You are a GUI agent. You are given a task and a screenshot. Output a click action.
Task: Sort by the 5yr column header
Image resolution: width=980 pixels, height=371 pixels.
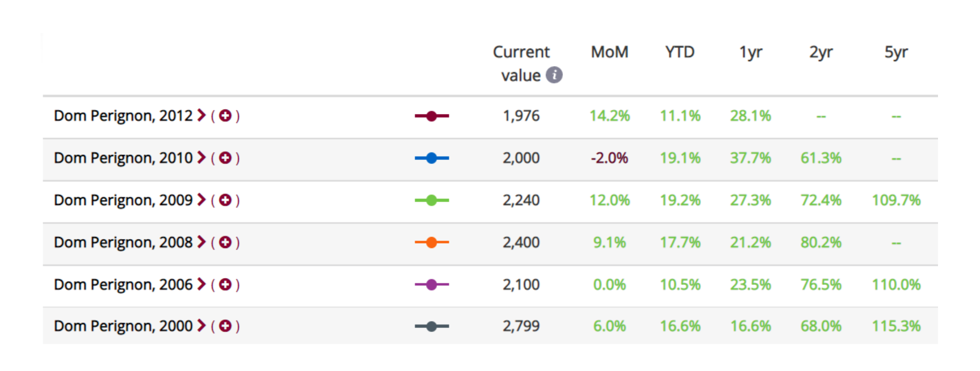(x=896, y=52)
